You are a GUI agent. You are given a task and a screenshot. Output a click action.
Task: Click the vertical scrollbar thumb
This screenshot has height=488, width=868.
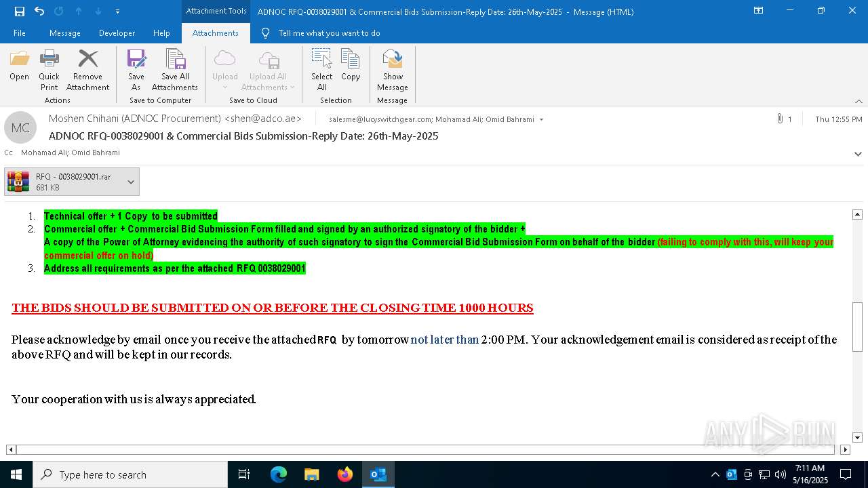click(x=857, y=327)
